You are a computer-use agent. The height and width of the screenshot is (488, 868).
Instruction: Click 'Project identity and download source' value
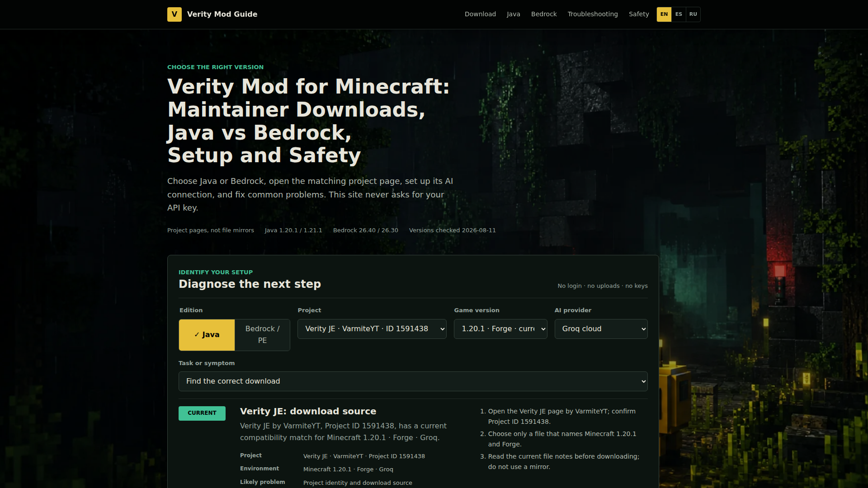tap(358, 483)
